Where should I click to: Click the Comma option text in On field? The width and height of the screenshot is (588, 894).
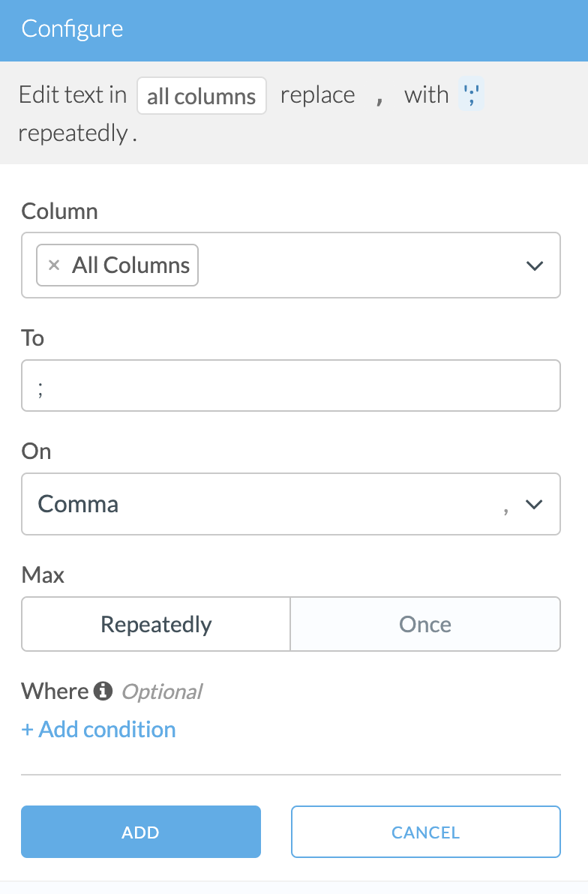[x=79, y=504]
